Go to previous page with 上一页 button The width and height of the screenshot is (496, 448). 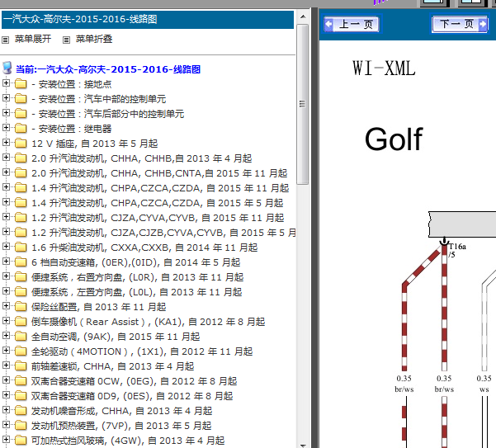pyautogui.click(x=352, y=24)
